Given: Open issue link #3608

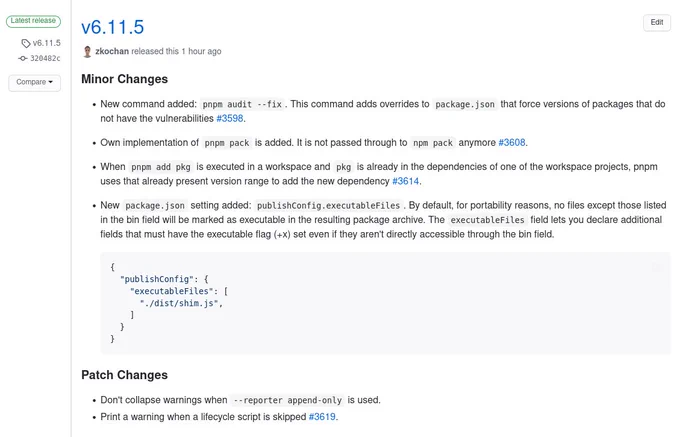Looking at the screenshot, I should [512, 143].
